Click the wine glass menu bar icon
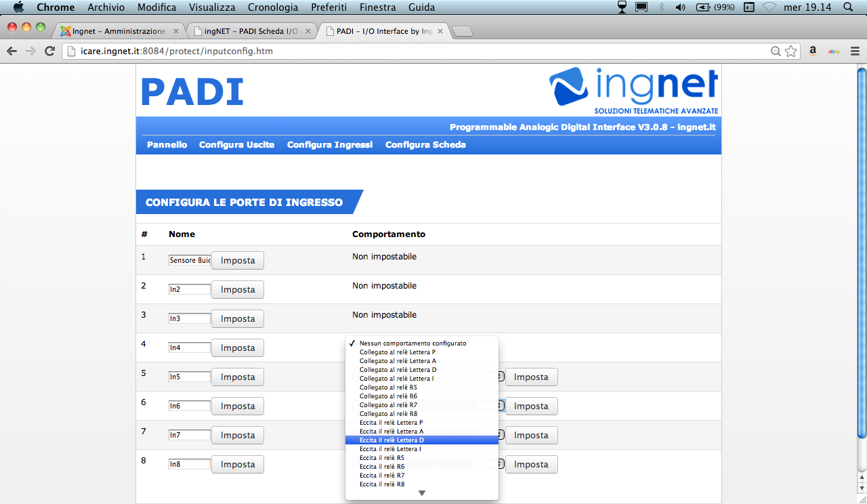This screenshot has height=504, width=867. [x=622, y=7]
